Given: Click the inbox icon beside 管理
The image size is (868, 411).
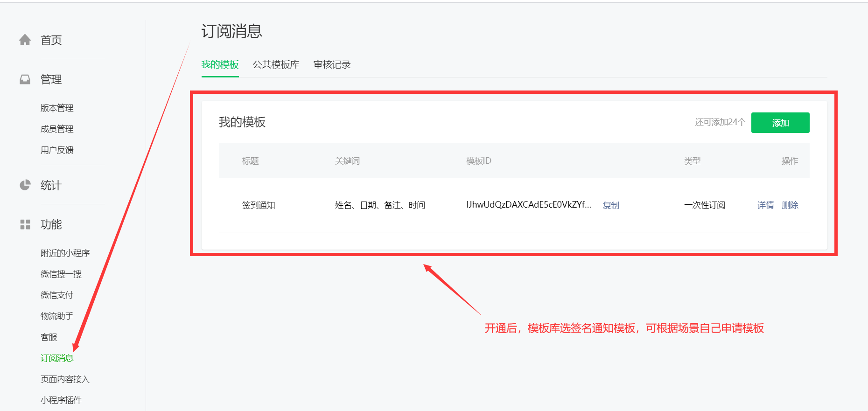Looking at the screenshot, I should point(25,80).
